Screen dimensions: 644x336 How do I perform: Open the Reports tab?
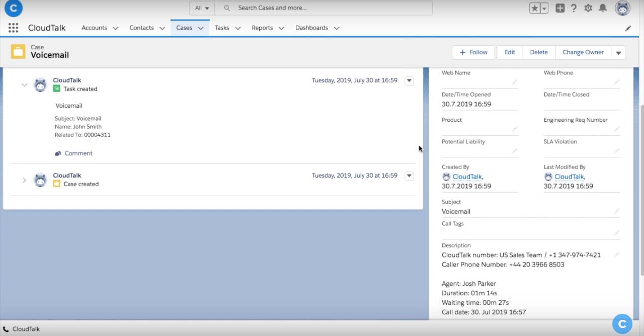pyautogui.click(x=262, y=28)
